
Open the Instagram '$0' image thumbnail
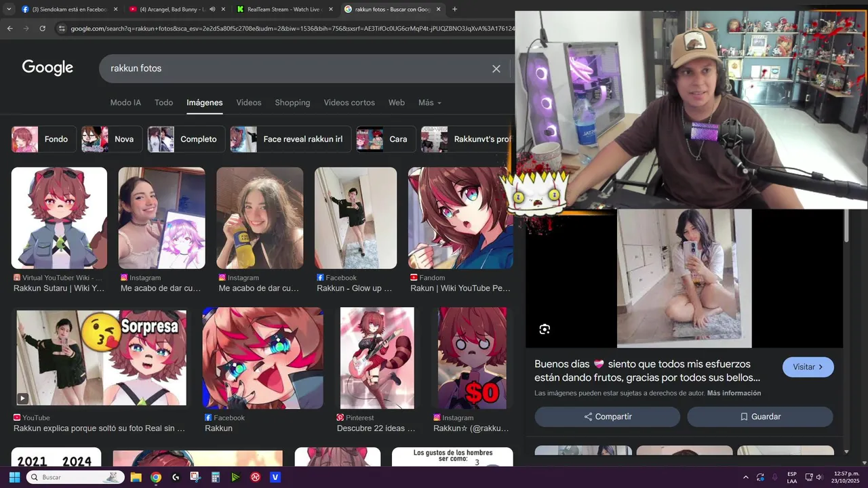472,358
